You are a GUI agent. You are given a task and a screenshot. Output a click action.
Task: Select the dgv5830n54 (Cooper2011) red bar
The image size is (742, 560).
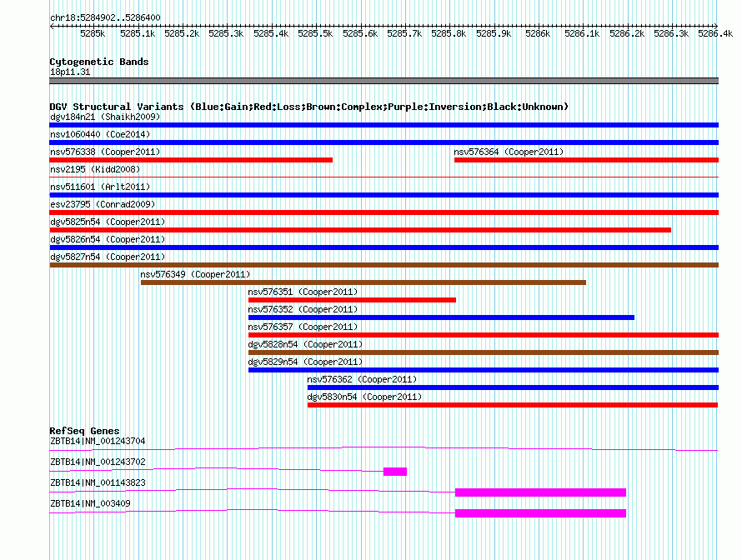tap(513, 405)
